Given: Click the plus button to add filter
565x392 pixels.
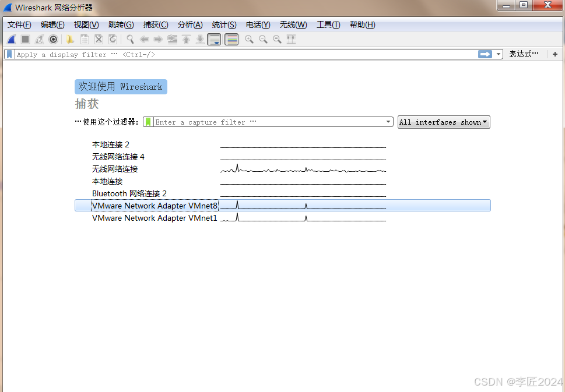Looking at the screenshot, I should tap(555, 54).
